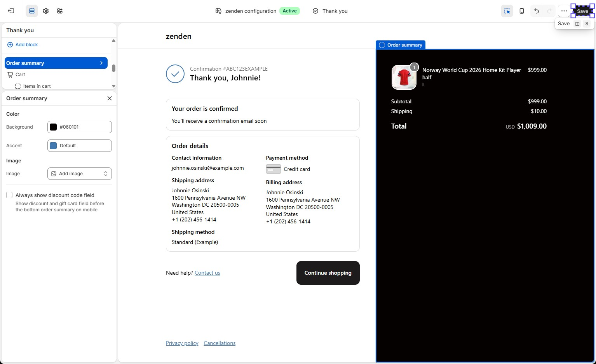Click the credit card payment icon
Image resolution: width=596 pixels, height=364 pixels.
tap(274, 169)
